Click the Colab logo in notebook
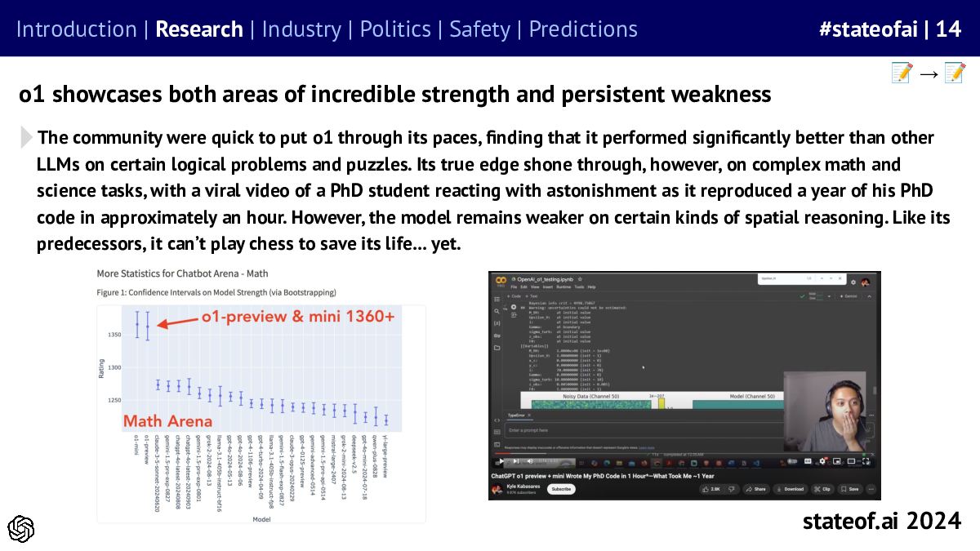This screenshot has width=980, height=551. (501, 280)
